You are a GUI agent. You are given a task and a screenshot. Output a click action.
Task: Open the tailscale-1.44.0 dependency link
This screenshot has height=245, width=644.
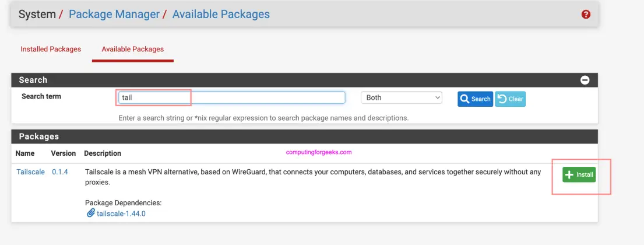[x=121, y=213]
